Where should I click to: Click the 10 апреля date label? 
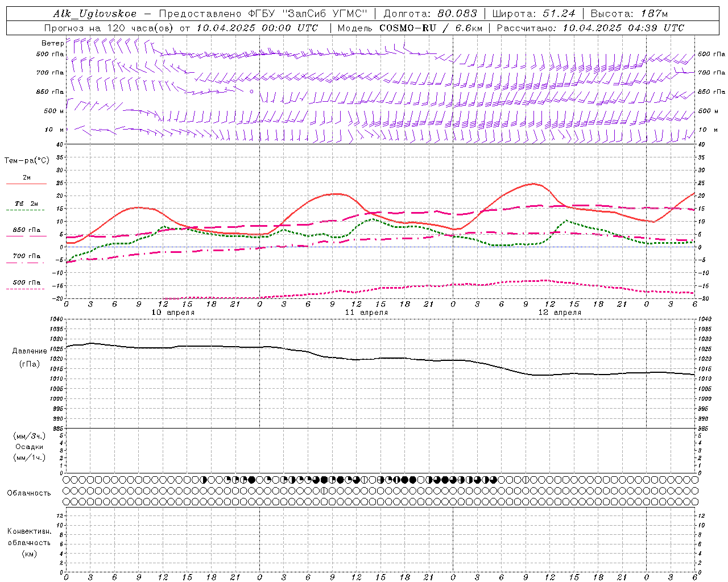(x=173, y=313)
